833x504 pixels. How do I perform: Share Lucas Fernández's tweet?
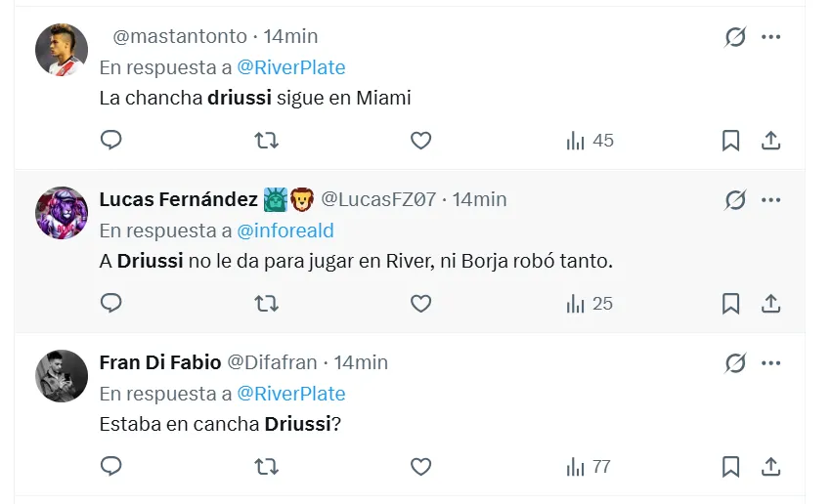pos(770,304)
